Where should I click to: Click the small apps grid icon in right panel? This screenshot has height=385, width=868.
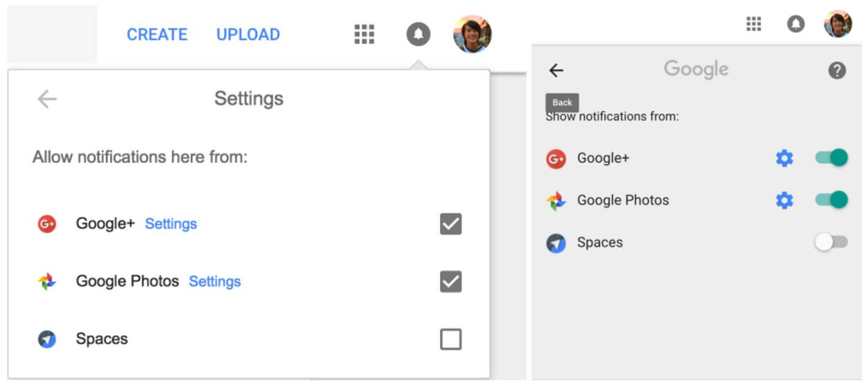754,24
